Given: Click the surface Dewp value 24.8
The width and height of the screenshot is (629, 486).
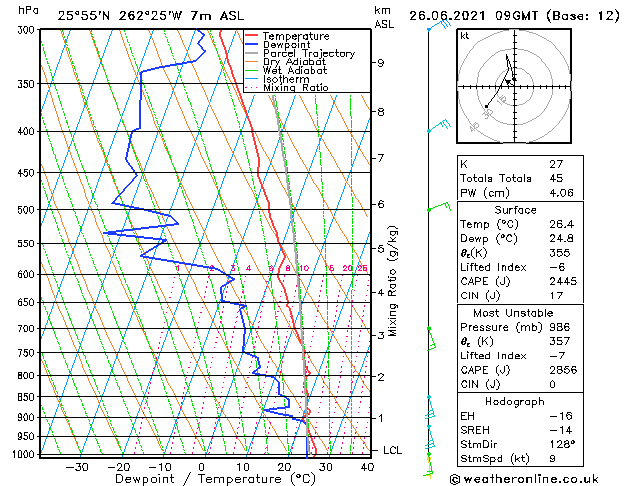Looking at the screenshot, I should coord(562,239).
